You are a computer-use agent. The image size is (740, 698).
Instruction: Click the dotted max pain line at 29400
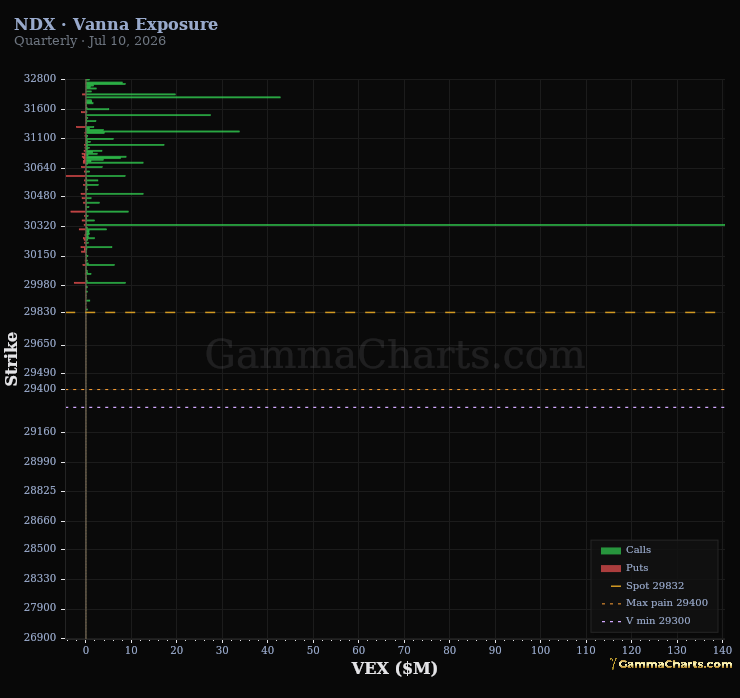(395, 390)
